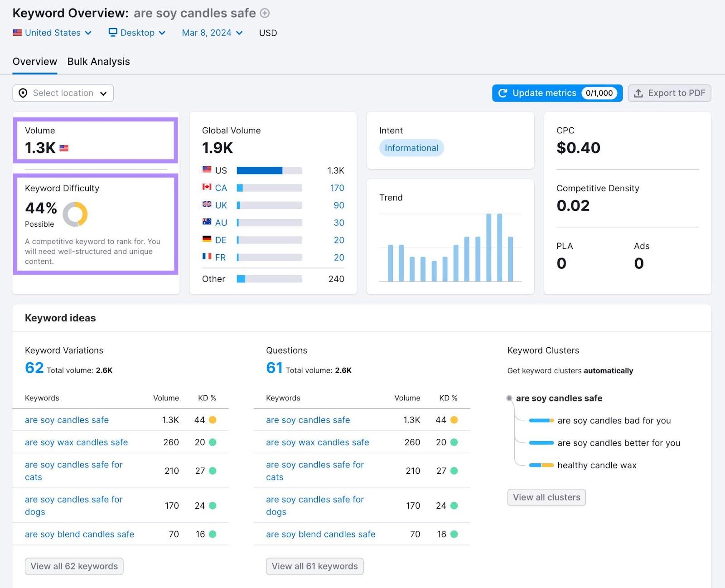
Task: Click the 0.02 Competitive Density value
Action: coord(573,206)
